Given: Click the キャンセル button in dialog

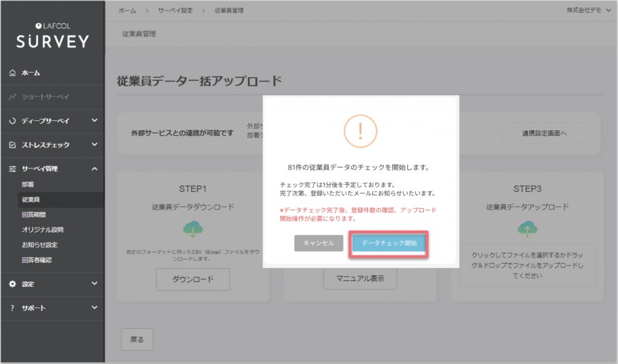Looking at the screenshot, I should (319, 243).
